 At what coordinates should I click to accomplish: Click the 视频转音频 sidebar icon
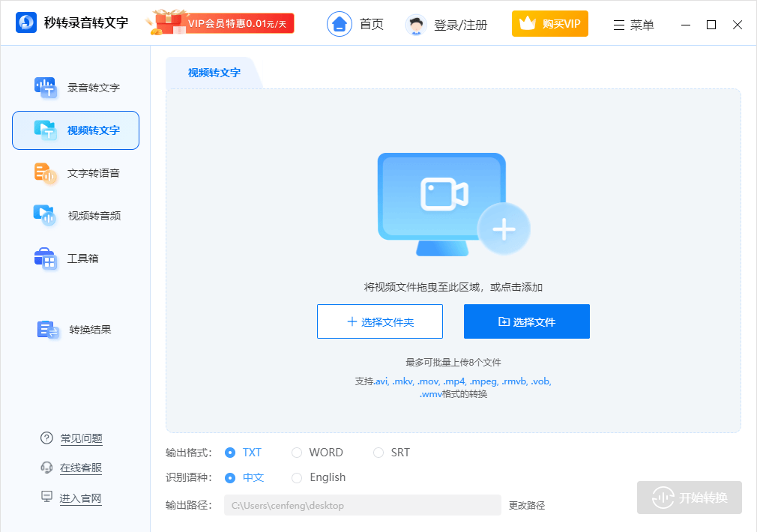pos(45,216)
